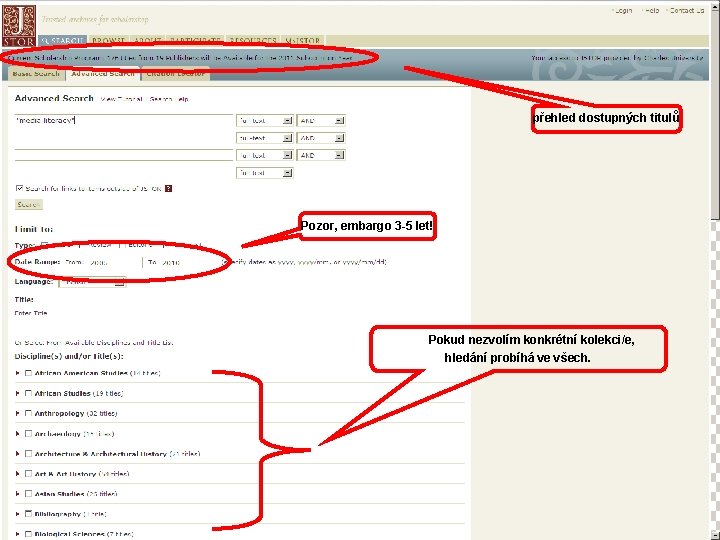This screenshot has height=540, width=720.
Task: Click the Login link
Action: pyautogui.click(x=623, y=10)
